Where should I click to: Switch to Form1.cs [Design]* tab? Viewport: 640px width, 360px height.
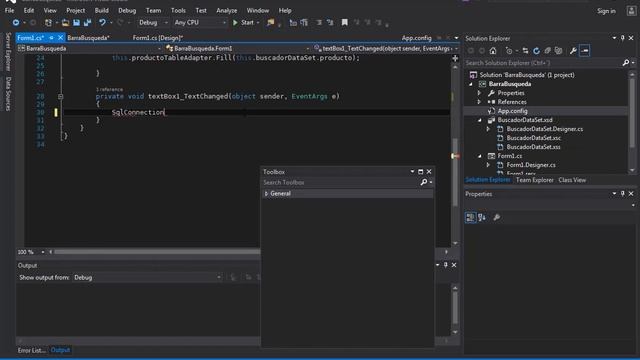pos(158,38)
